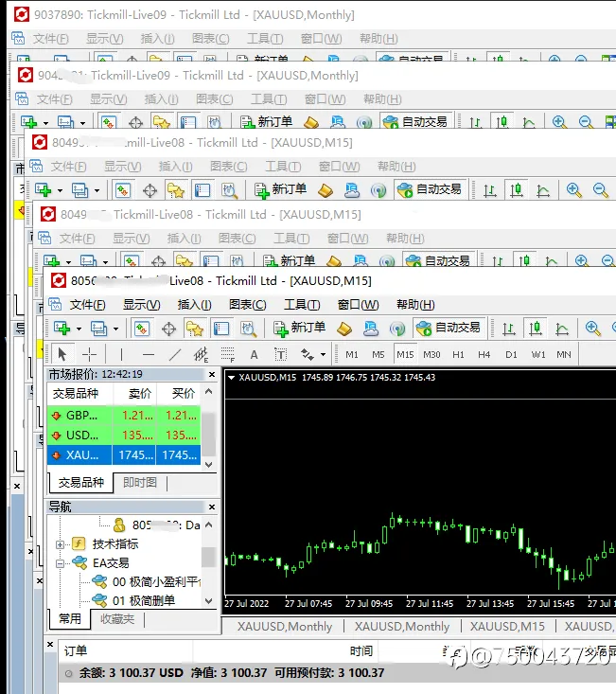Open new chart dropdown in 904 Live09 window

(x=45, y=122)
